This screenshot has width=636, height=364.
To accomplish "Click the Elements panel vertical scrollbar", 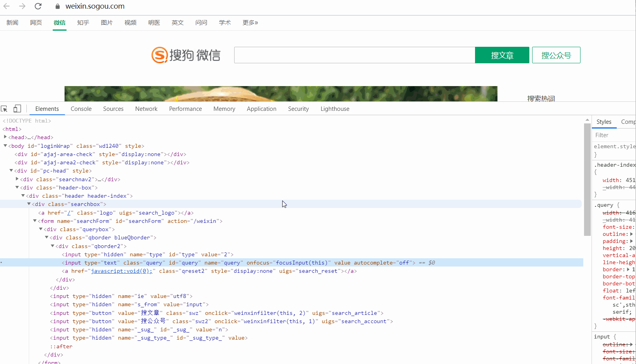I will coord(587,179).
